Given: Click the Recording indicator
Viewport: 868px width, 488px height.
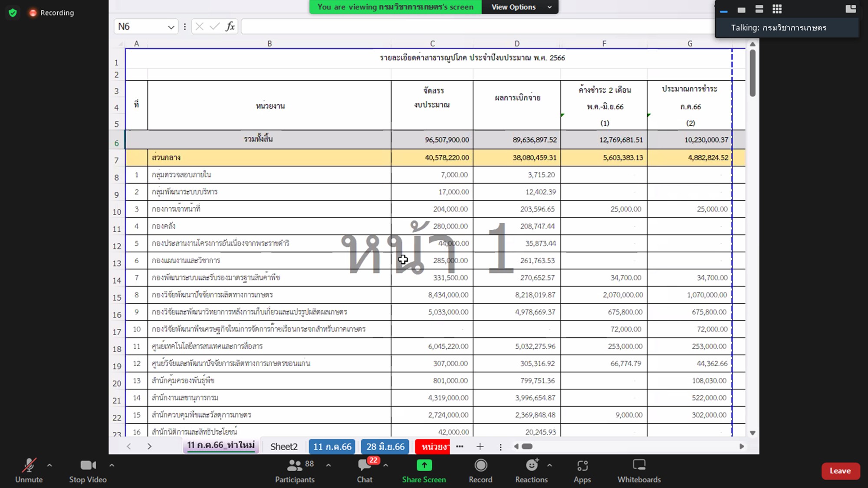Looking at the screenshot, I should tap(52, 13).
